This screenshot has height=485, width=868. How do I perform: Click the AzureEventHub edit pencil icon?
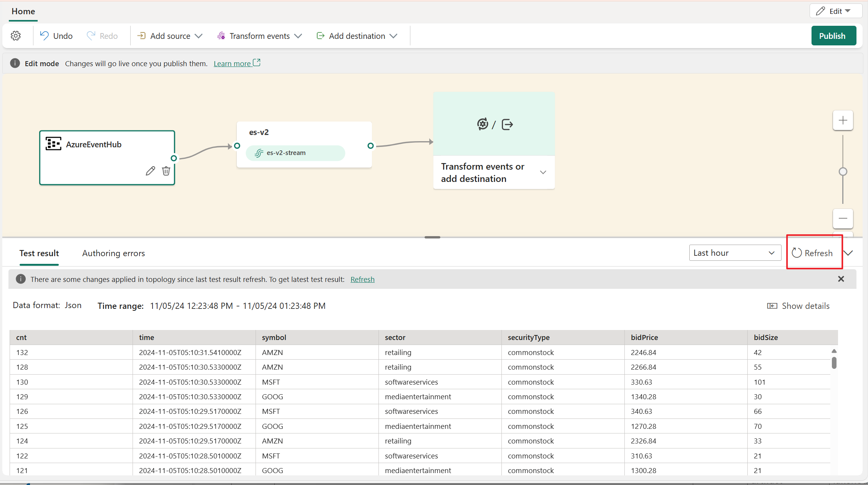click(x=150, y=171)
